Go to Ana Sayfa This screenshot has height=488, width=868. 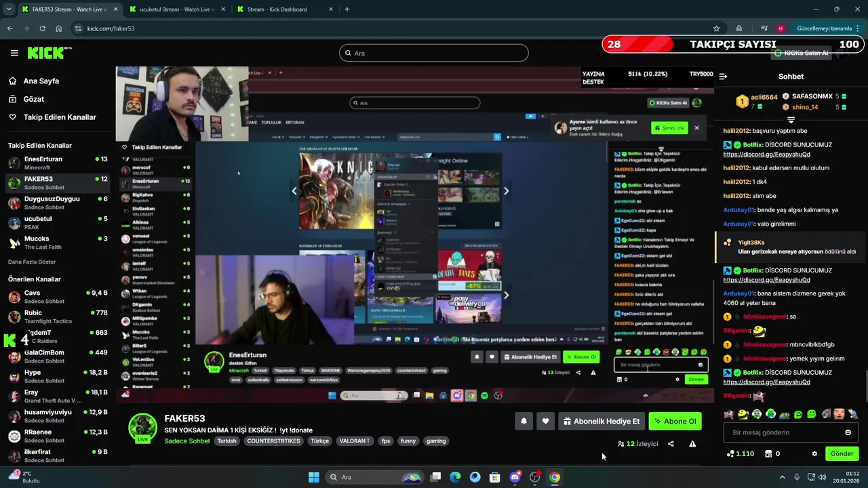[41, 81]
